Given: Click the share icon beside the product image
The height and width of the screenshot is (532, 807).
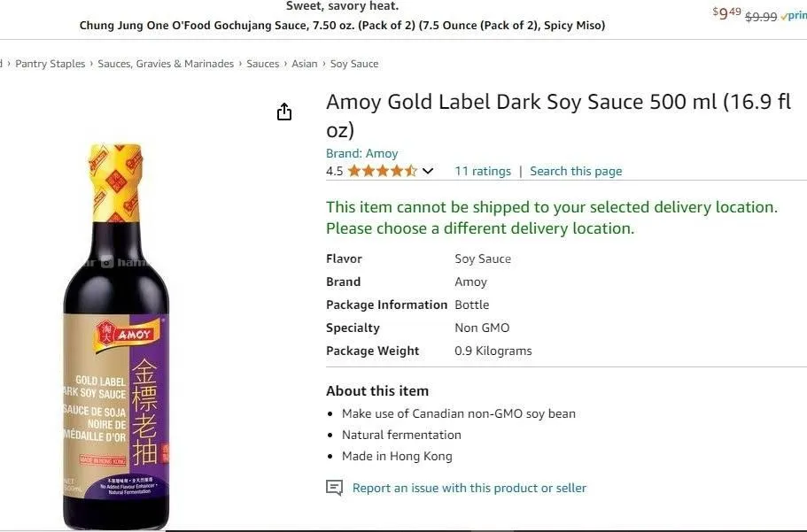Looking at the screenshot, I should (284, 112).
